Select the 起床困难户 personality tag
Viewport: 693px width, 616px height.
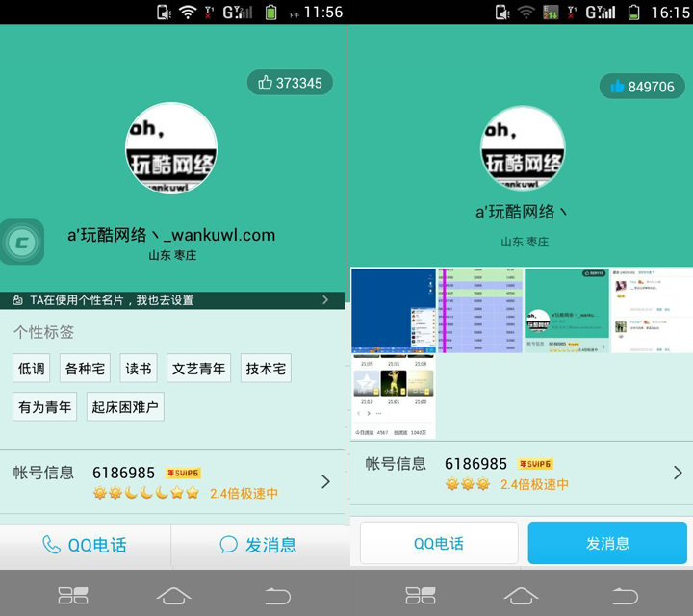125,407
